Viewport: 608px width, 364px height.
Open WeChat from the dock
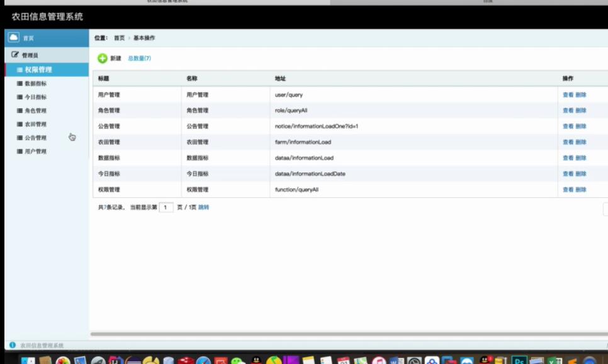[238, 361]
